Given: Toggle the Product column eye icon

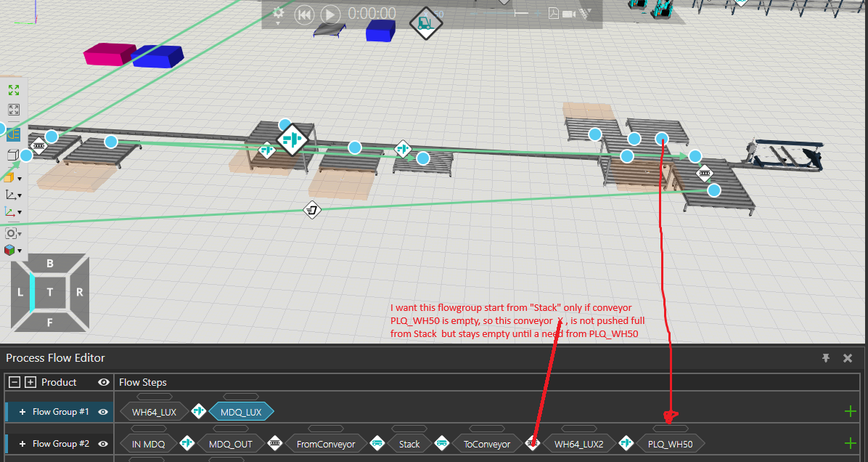Looking at the screenshot, I should [104, 382].
